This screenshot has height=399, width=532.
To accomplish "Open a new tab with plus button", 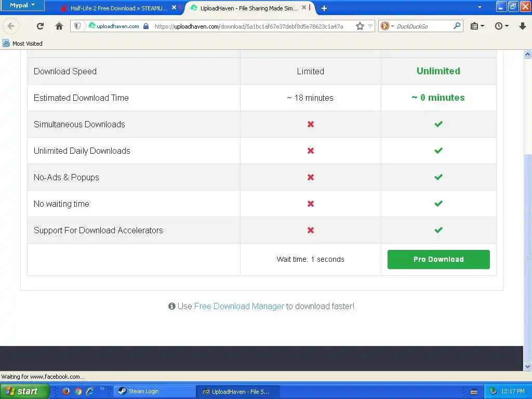I will (324, 8).
